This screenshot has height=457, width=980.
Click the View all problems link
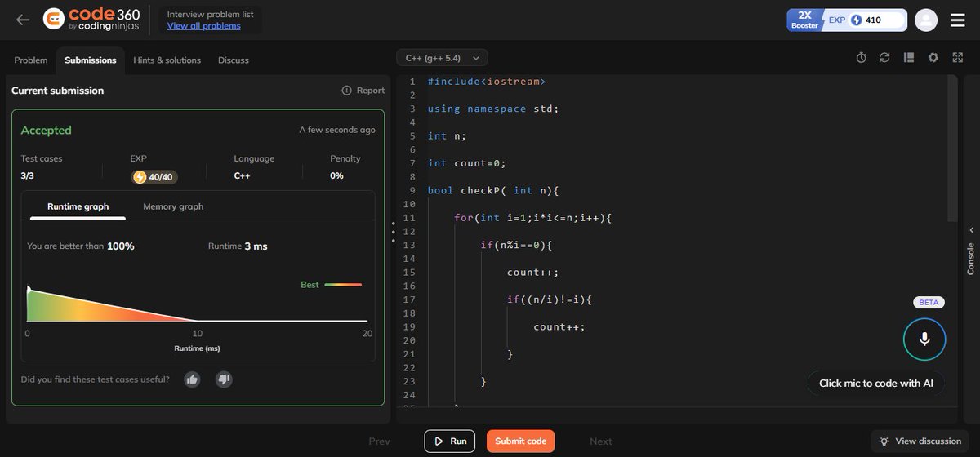point(204,25)
